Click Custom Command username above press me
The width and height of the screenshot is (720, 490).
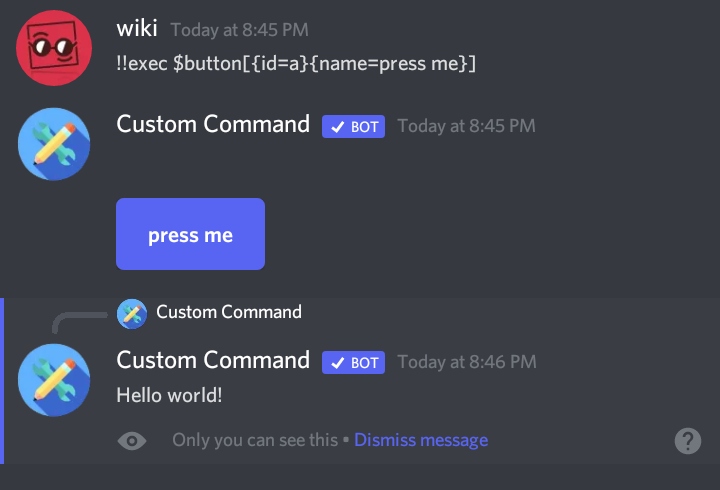click(x=213, y=124)
